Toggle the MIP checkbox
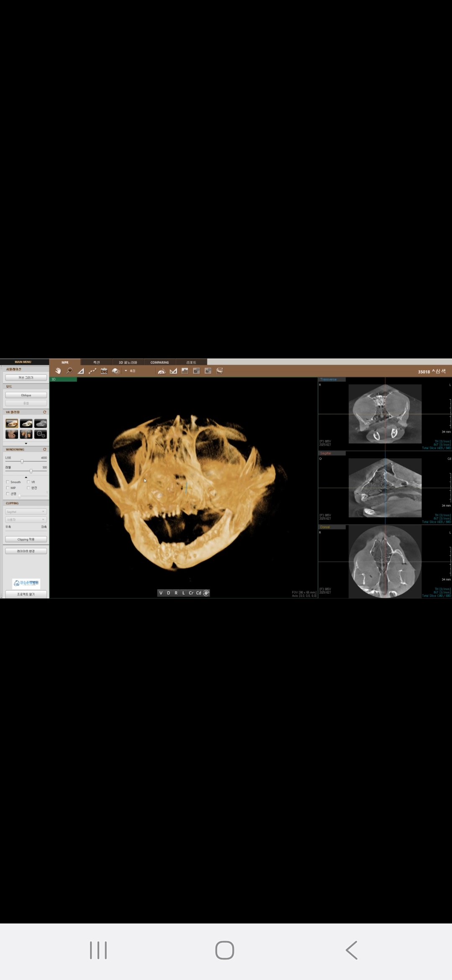 point(8,488)
